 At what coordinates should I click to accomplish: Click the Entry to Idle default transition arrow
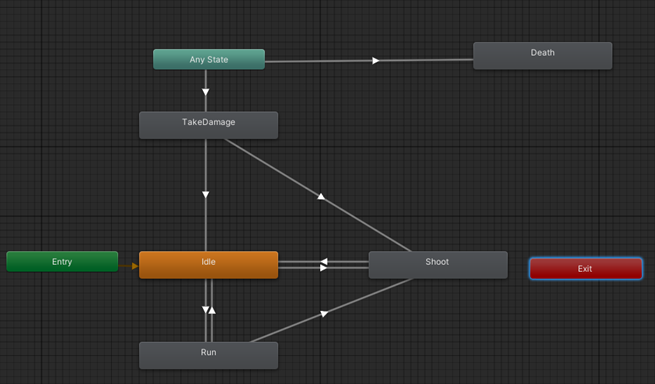tap(135, 266)
